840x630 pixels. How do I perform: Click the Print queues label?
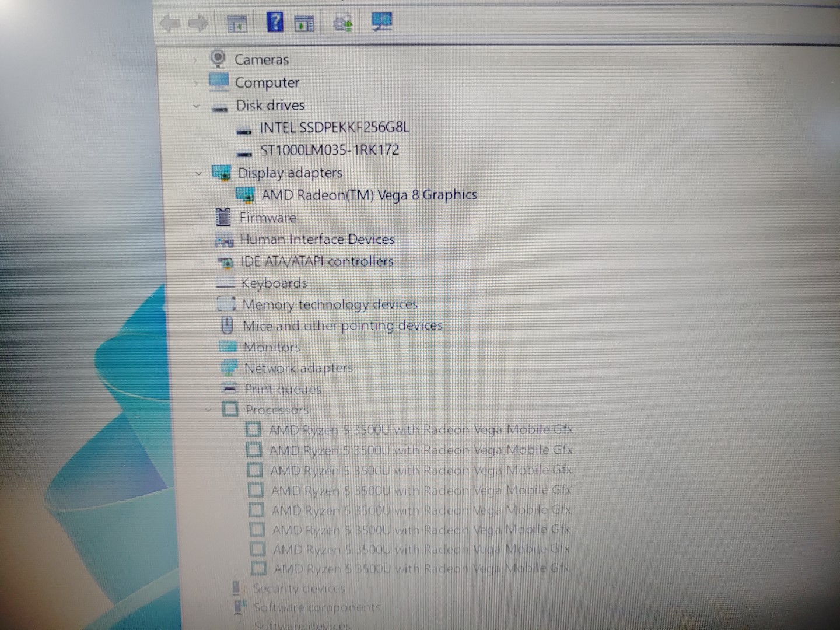pyautogui.click(x=283, y=389)
